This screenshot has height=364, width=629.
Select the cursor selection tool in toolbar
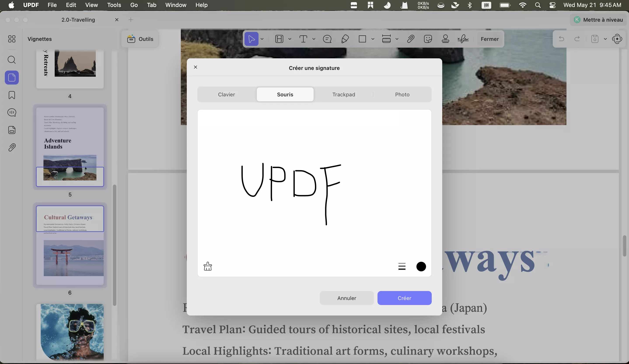click(x=251, y=39)
